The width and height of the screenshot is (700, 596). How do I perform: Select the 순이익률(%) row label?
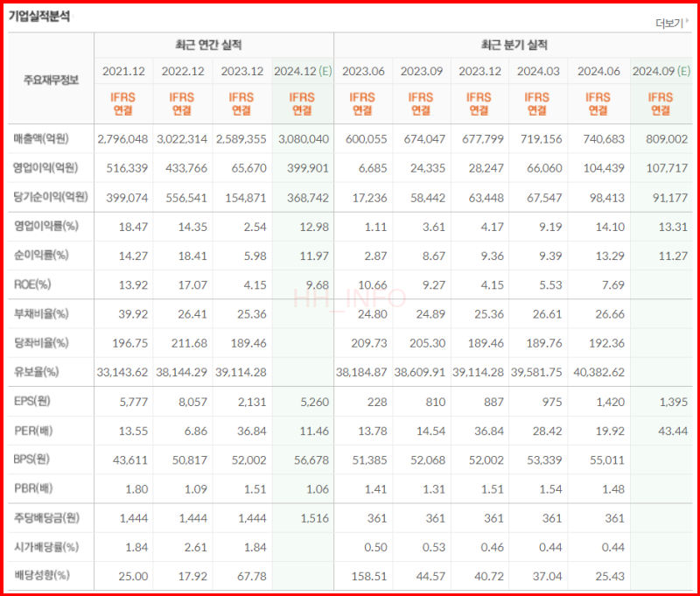[41, 256]
